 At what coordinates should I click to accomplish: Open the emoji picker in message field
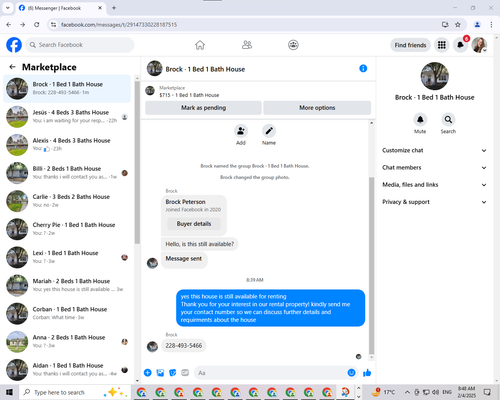(351, 373)
